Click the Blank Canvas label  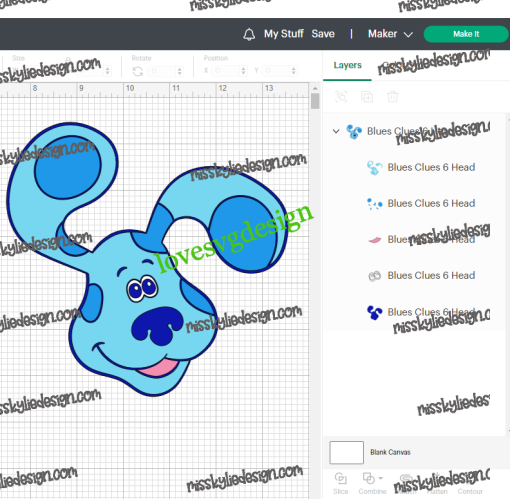coord(390,452)
